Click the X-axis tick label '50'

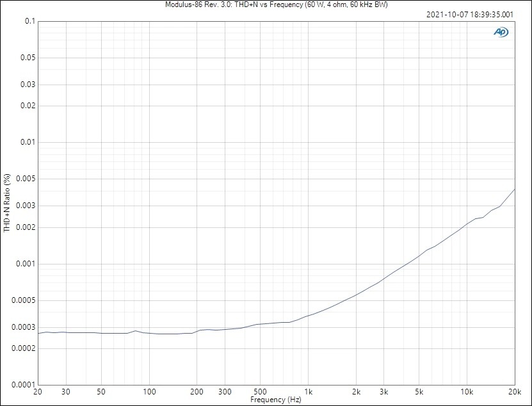[101, 392]
